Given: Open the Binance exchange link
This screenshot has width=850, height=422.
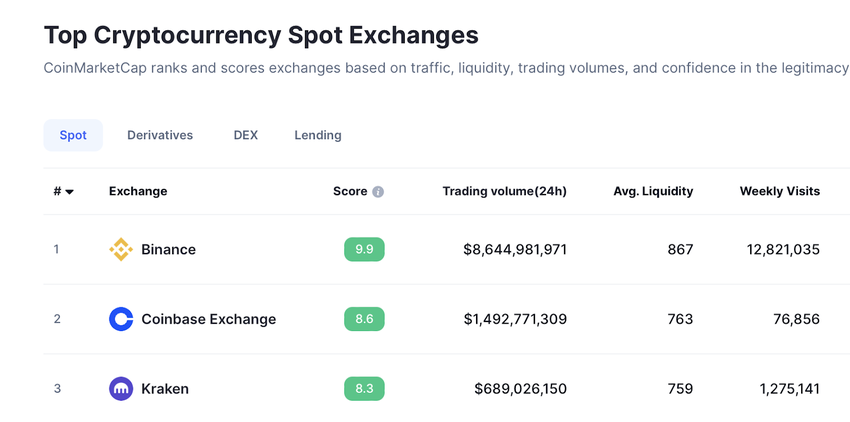Looking at the screenshot, I should point(168,249).
